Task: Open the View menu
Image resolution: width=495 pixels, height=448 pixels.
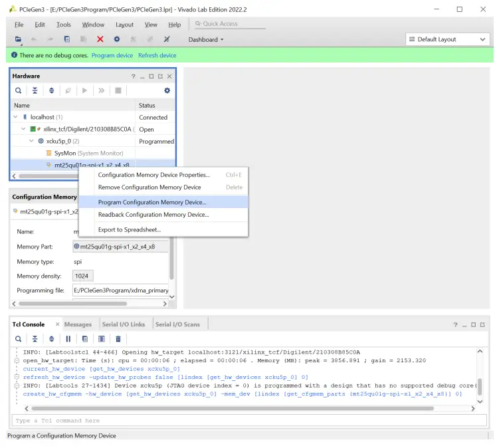Action: click(x=151, y=25)
